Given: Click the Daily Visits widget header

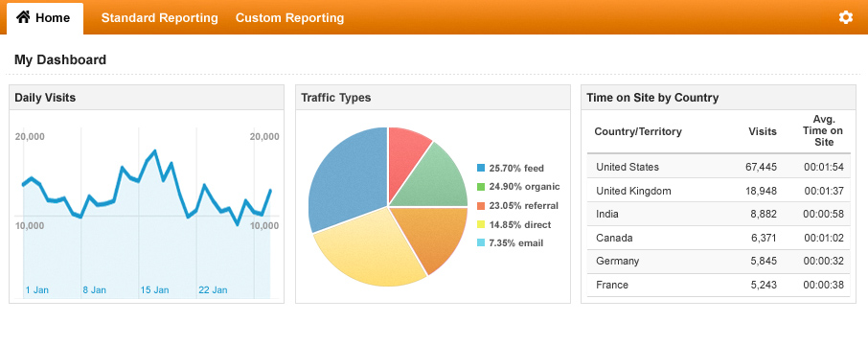Looking at the screenshot, I should (147, 98).
